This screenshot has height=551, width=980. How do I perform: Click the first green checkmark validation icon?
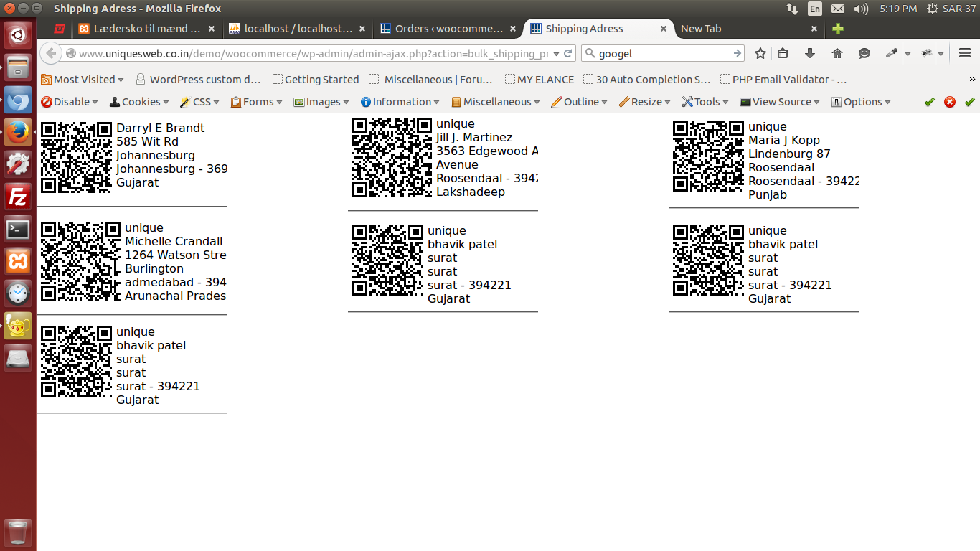click(x=930, y=102)
